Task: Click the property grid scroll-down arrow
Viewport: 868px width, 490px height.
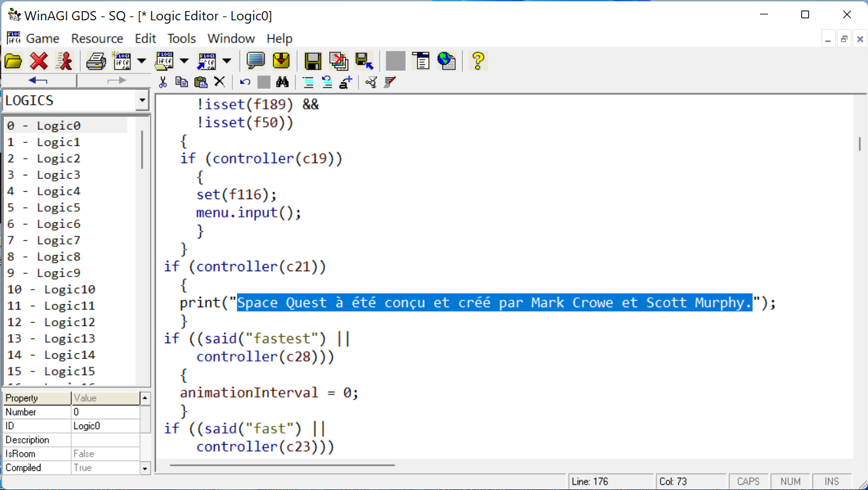Action: [x=145, y=468]
